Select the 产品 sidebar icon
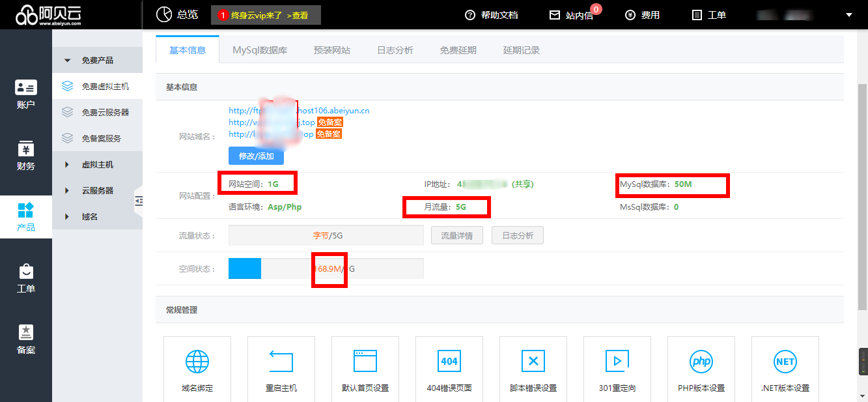 26,210
